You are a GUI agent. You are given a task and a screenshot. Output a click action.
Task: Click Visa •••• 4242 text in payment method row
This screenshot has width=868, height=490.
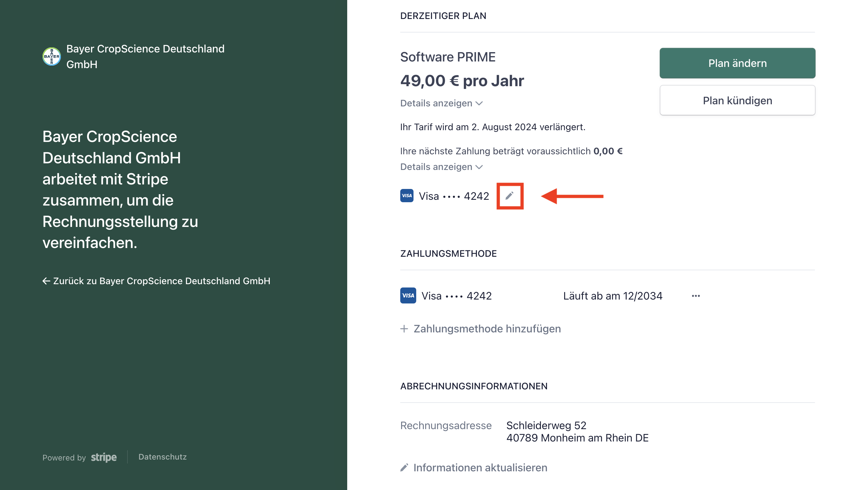pos(457,296)
